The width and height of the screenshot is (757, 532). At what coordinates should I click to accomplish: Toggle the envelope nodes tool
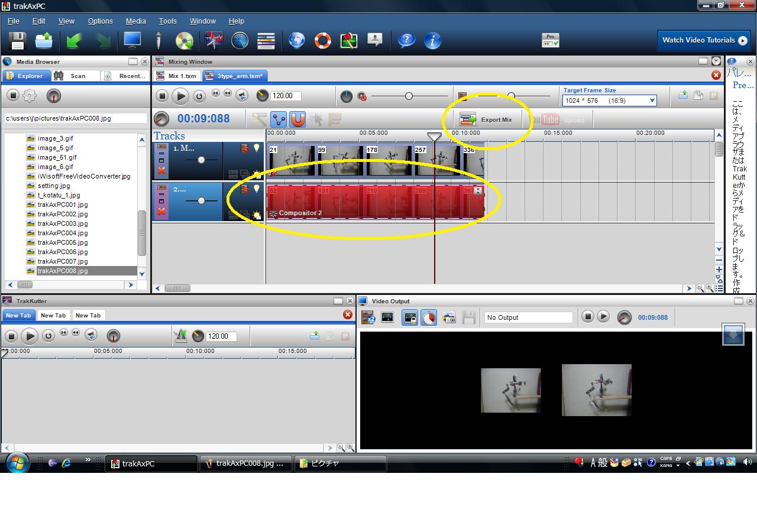pyautogui.click(x=279, y=119)
